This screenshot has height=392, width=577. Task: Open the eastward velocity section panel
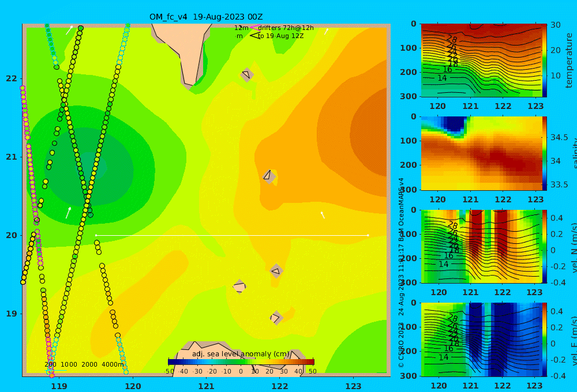click(481, 340)
